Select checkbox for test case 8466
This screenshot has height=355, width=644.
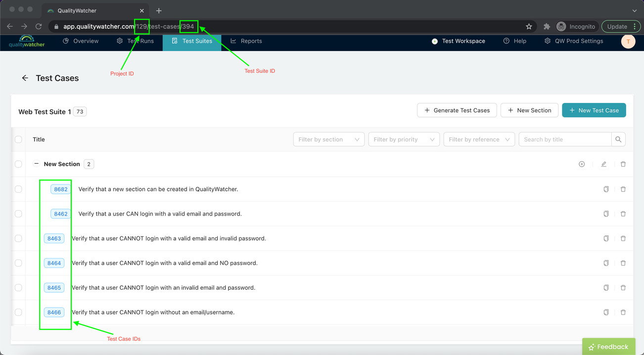point(18,312)
